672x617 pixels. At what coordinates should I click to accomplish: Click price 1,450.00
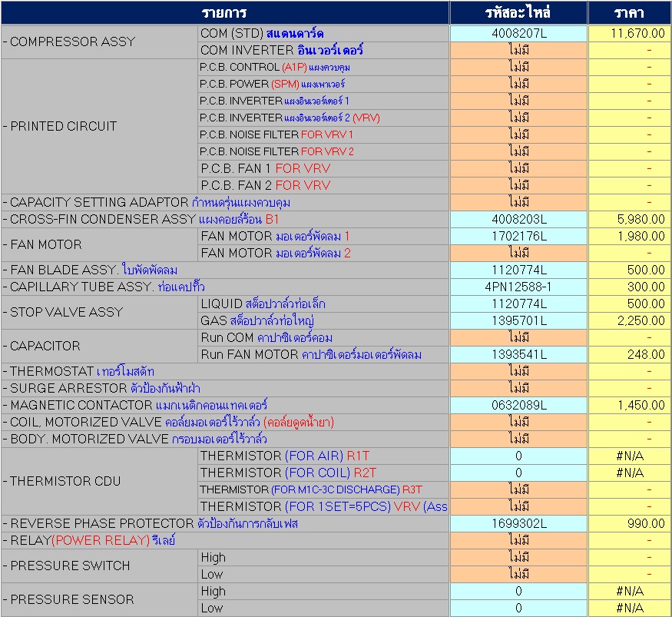[x=629, y=405]
